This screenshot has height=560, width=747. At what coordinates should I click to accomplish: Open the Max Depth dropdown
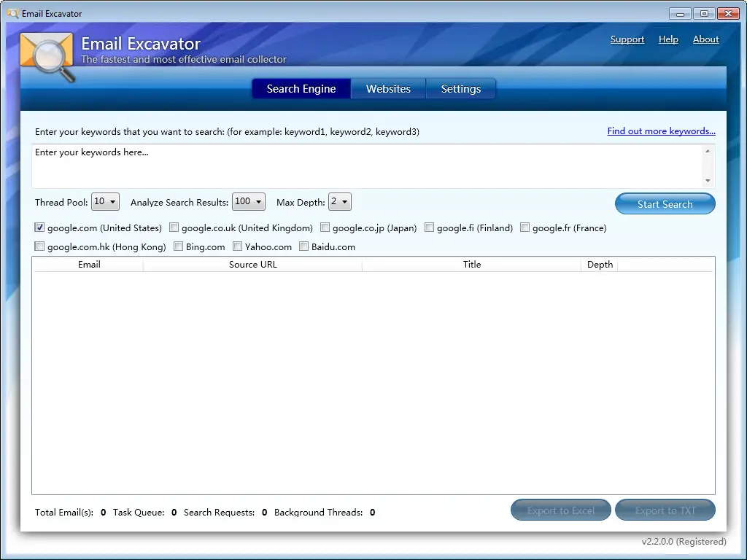340,202
